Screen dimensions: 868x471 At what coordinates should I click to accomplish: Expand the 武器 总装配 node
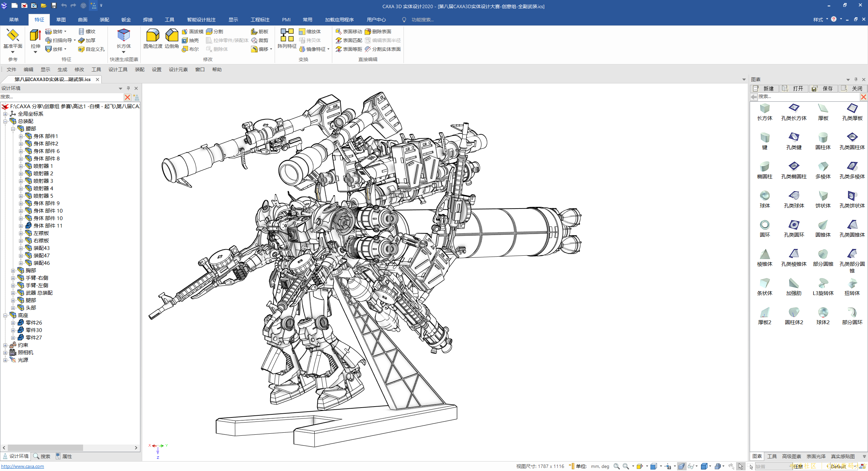tap(13, 293)
